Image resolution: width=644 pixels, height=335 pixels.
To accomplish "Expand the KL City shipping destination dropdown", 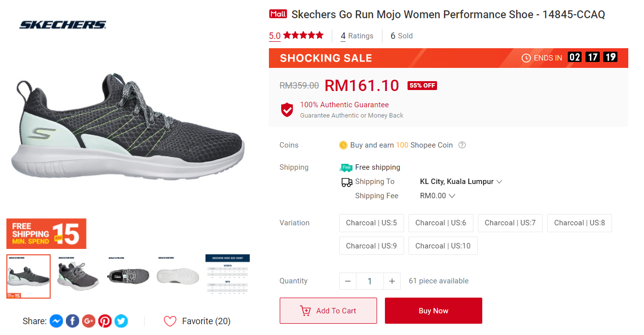I will [x=499, y=182].
